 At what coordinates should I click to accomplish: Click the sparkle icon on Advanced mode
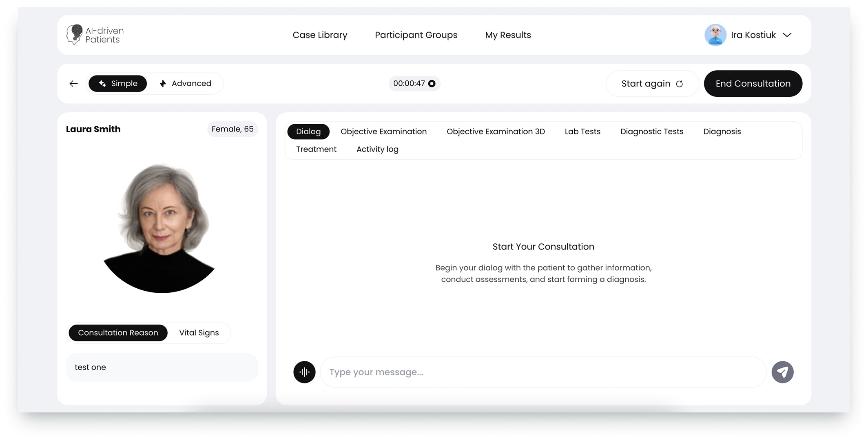pos(163,84)
